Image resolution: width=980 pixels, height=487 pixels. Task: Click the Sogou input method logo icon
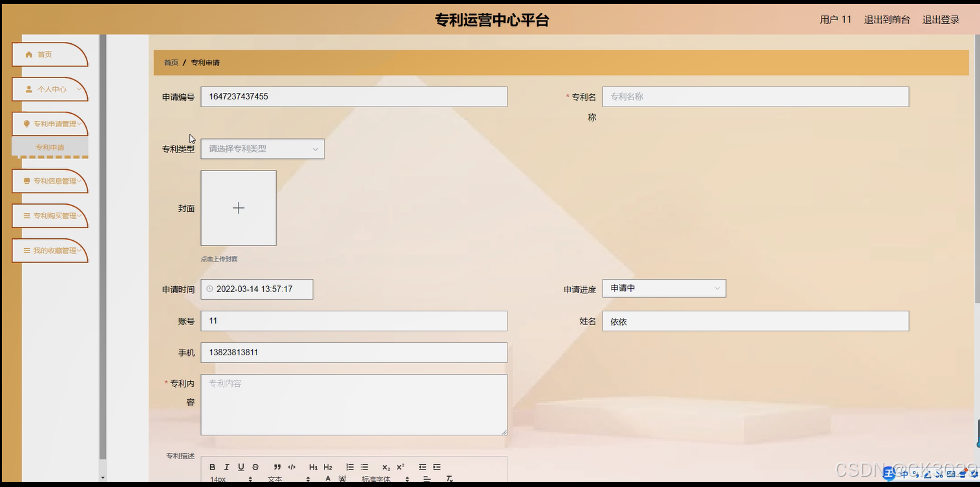coord(889,475)
